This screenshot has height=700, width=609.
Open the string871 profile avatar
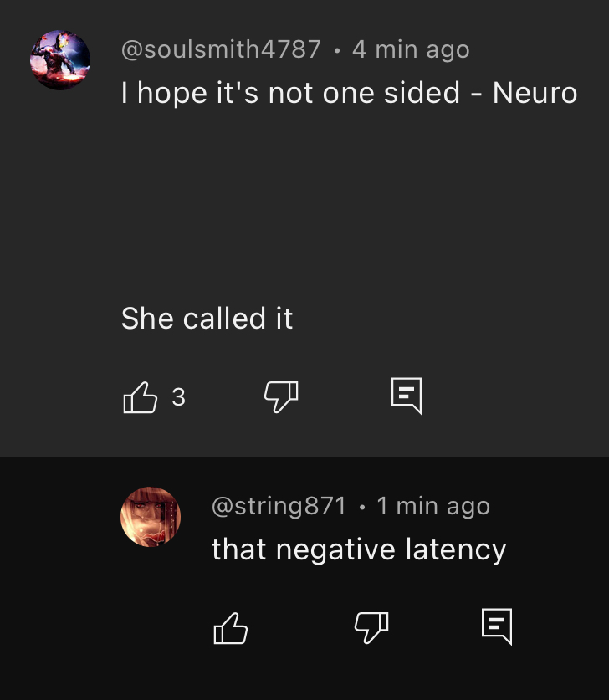pos(151,517)
